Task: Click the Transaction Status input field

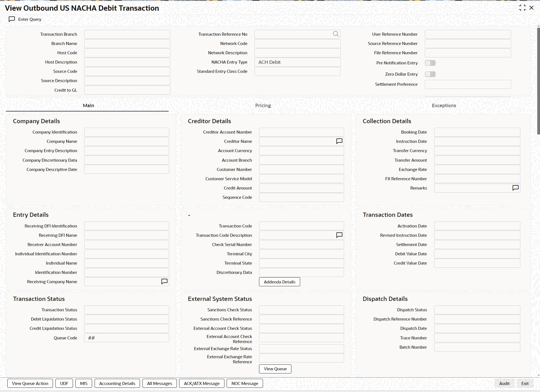Action: click(x=127, y=310)
